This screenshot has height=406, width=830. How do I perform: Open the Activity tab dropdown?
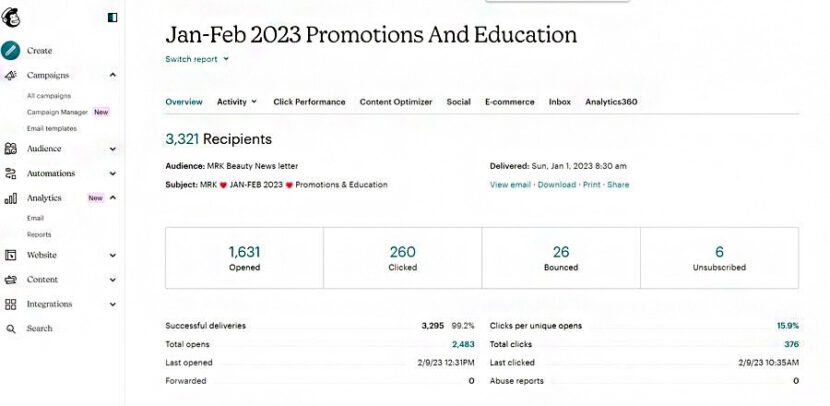(x=237, y=102)
